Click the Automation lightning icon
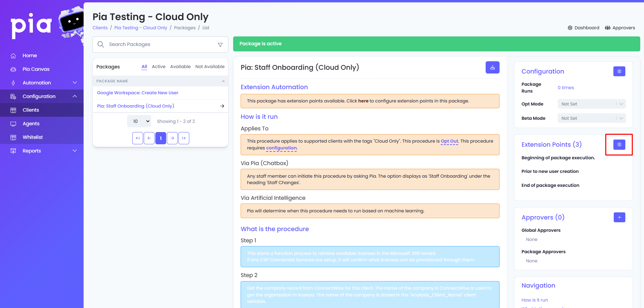 coord(13,83)
